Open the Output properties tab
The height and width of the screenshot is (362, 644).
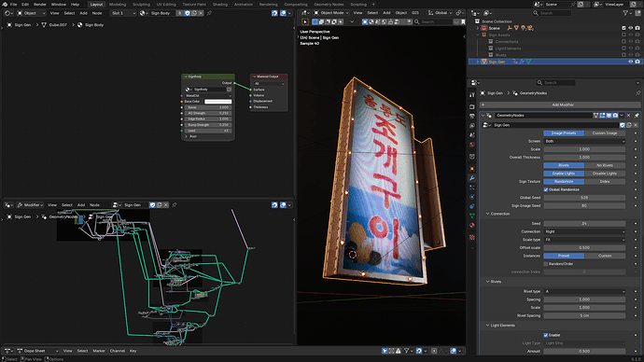[x=472, y=116]
